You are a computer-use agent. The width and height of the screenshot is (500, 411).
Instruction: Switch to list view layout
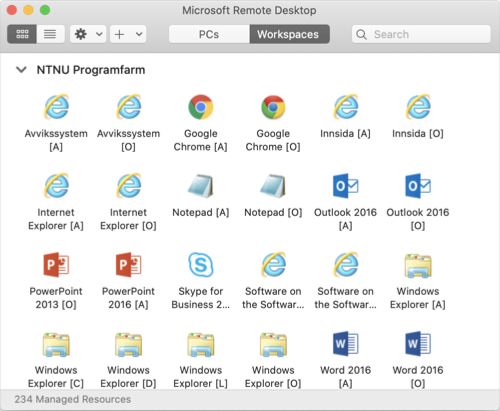coord(50,34)
